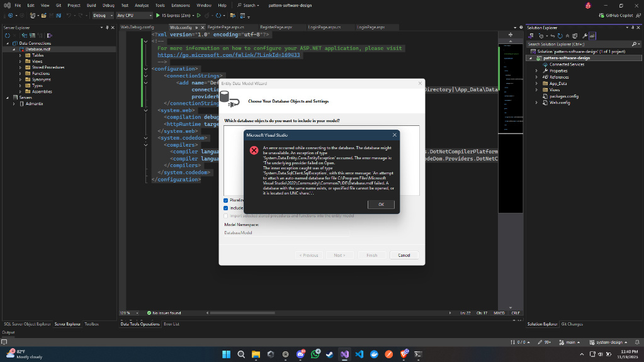Image resolution: width=644 pixels, height=362 pixels.
Task: Click OK in the error message box
Action: [381, 204]
